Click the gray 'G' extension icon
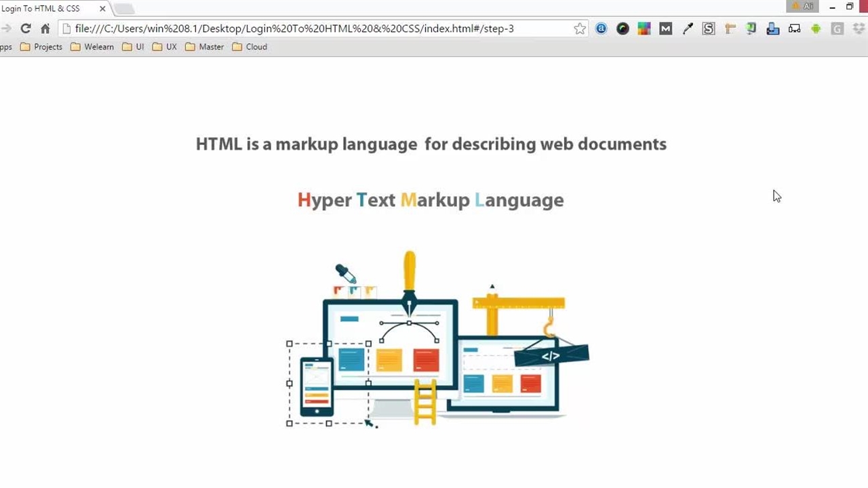Screen dimensions: 868x488 (837, 28)
